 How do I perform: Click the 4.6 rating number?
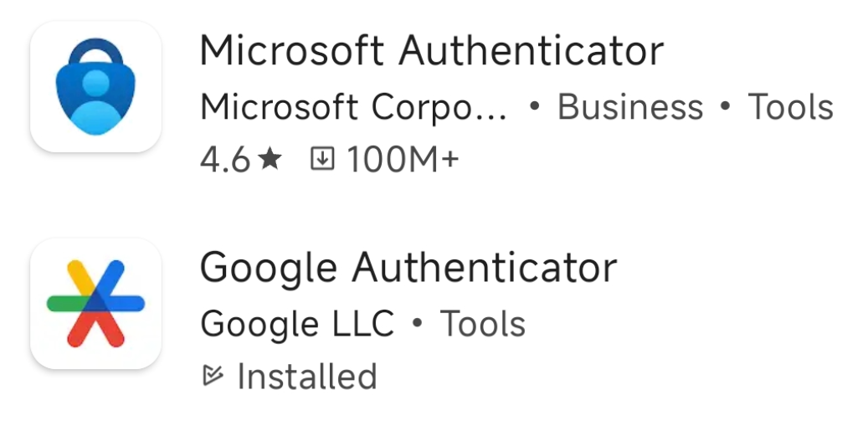(225, 159)
